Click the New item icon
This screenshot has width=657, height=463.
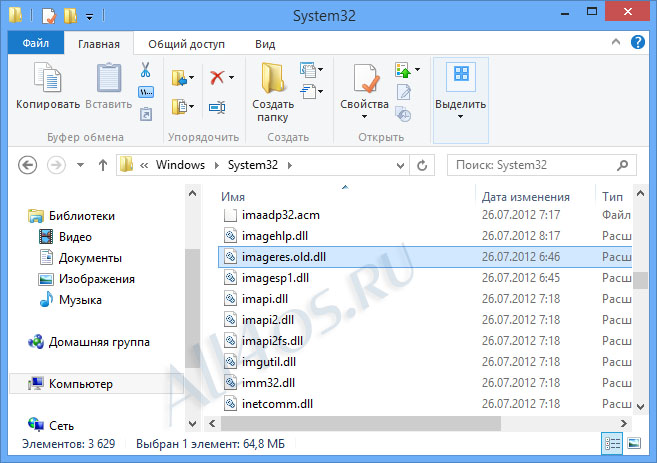pyautogui.click(x=308, y=70)
